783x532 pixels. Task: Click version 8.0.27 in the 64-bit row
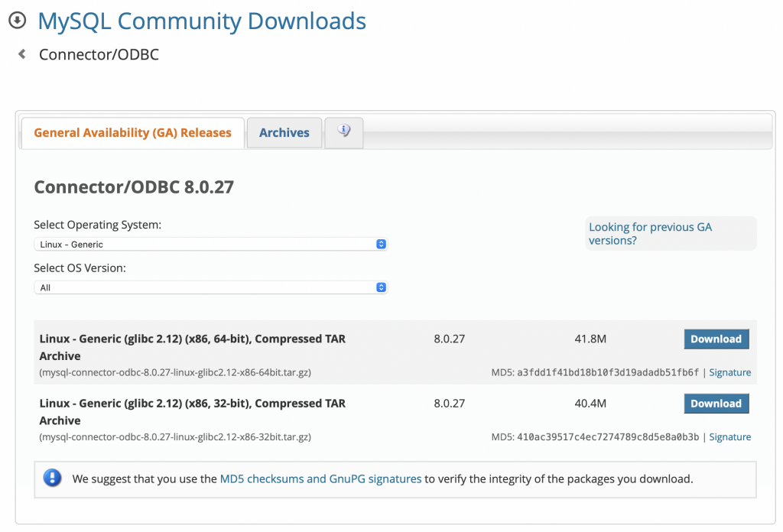(x=450, y=339)
